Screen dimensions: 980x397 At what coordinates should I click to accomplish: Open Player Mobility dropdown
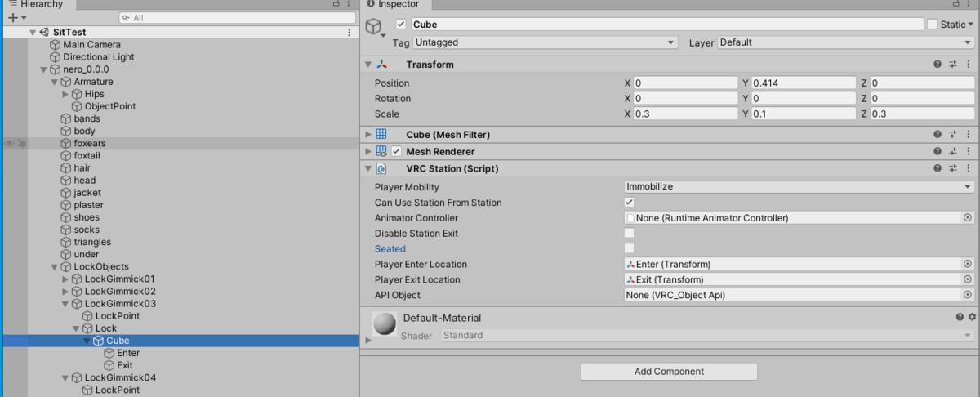(x=799, y=187)
